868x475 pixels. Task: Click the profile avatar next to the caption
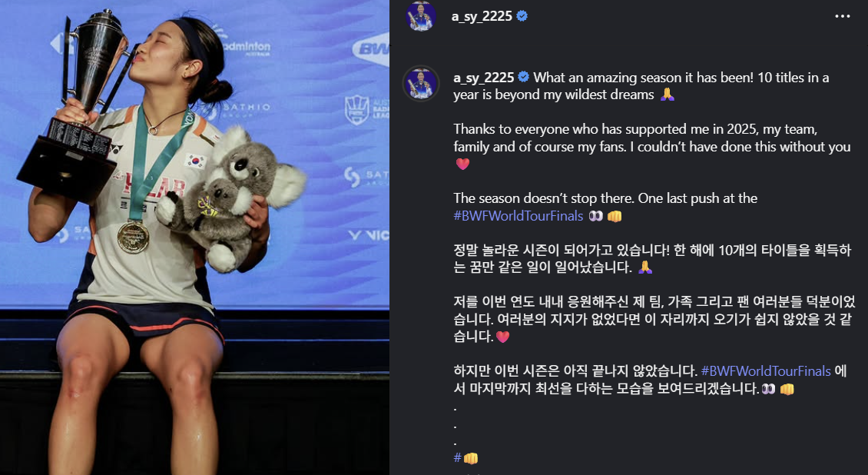pyautogui.click(x=421, y=84)
